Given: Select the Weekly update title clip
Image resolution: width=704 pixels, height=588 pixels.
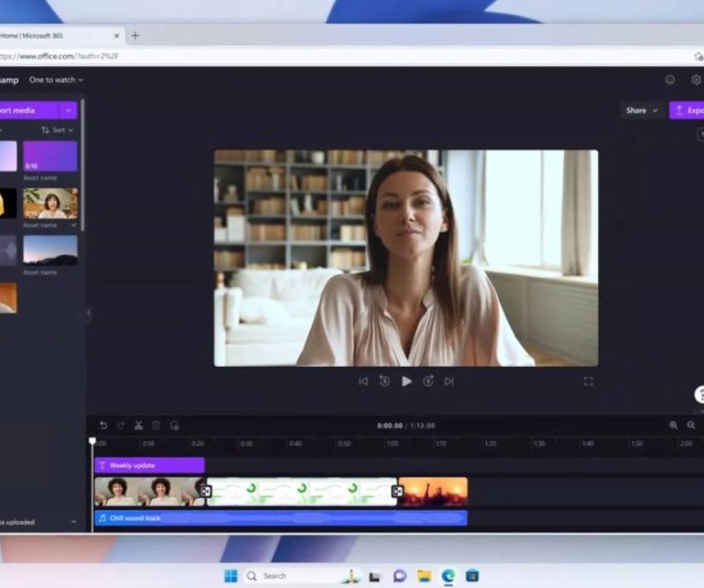Looking at the screenshot, I should 149,465.
